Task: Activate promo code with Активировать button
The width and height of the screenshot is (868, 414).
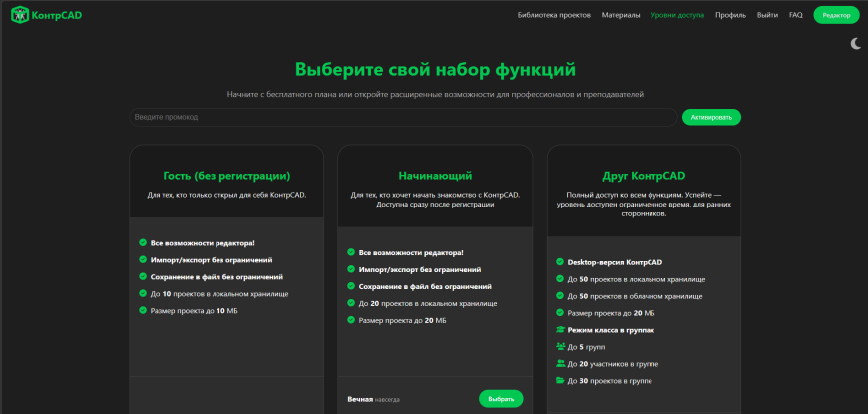Action: 711,117
